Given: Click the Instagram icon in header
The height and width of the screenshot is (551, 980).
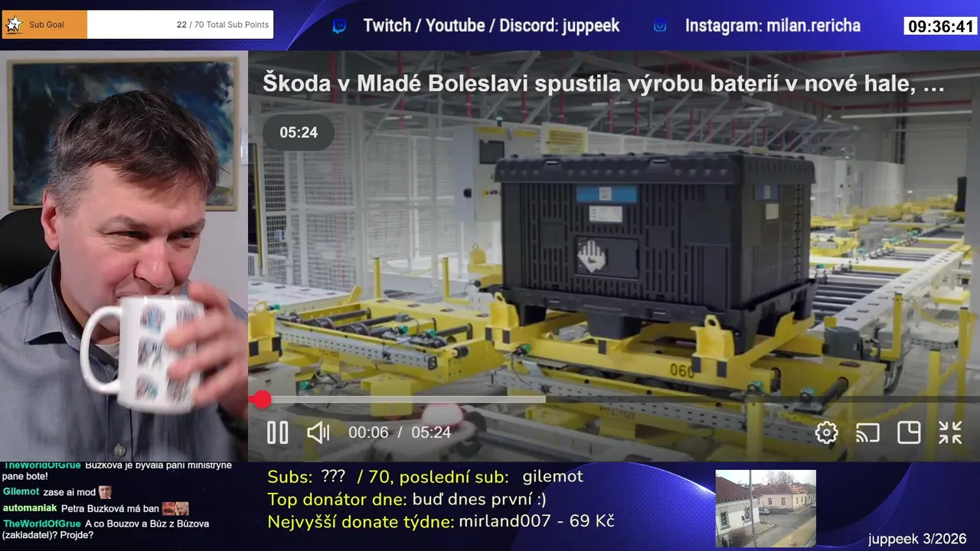Looking at the screenshot, I should tap(660, 26).
